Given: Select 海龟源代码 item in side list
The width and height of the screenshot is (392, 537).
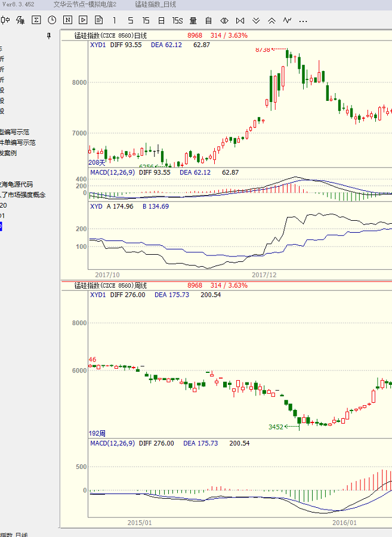Looking at the screenshot, I should (x=17, y=184).
